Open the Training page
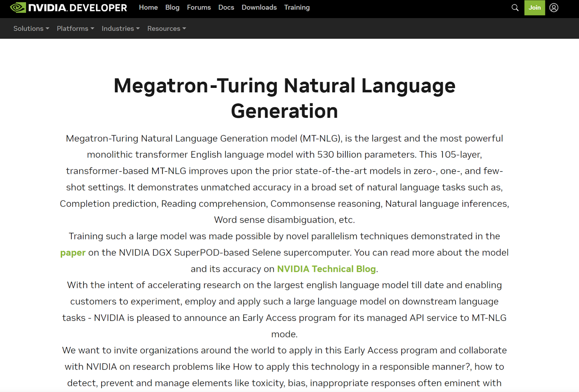Image resolution: width=579 pixels, height=392 pixels. click(297, 8)
